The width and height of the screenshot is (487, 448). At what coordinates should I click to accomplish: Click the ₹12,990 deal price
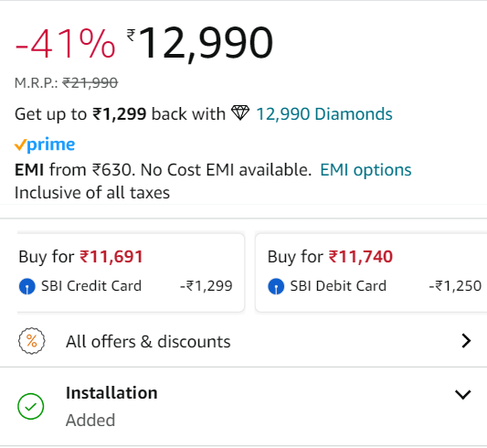200,43
